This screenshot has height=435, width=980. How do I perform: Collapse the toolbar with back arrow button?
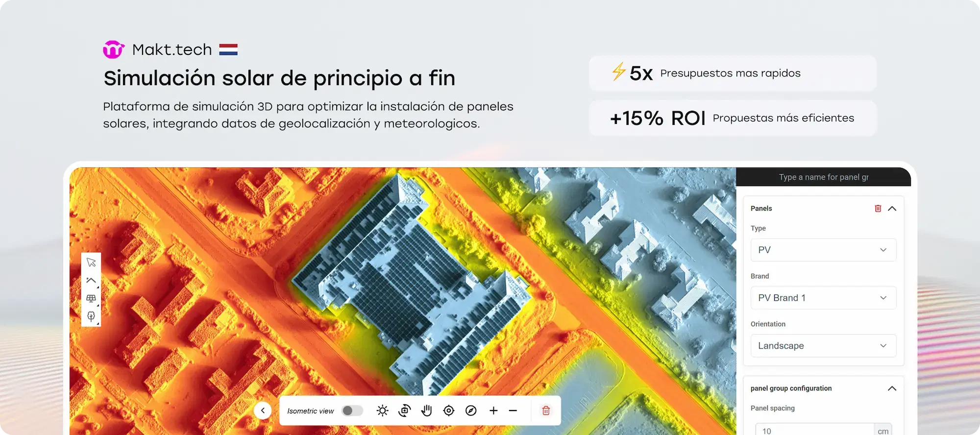[x=263, y=411]
